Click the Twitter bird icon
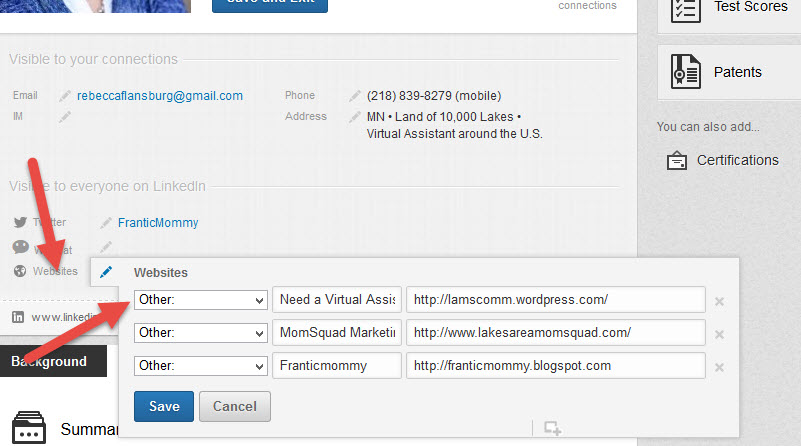The height and width of the screenshot is (446, 801). [20, 222]
